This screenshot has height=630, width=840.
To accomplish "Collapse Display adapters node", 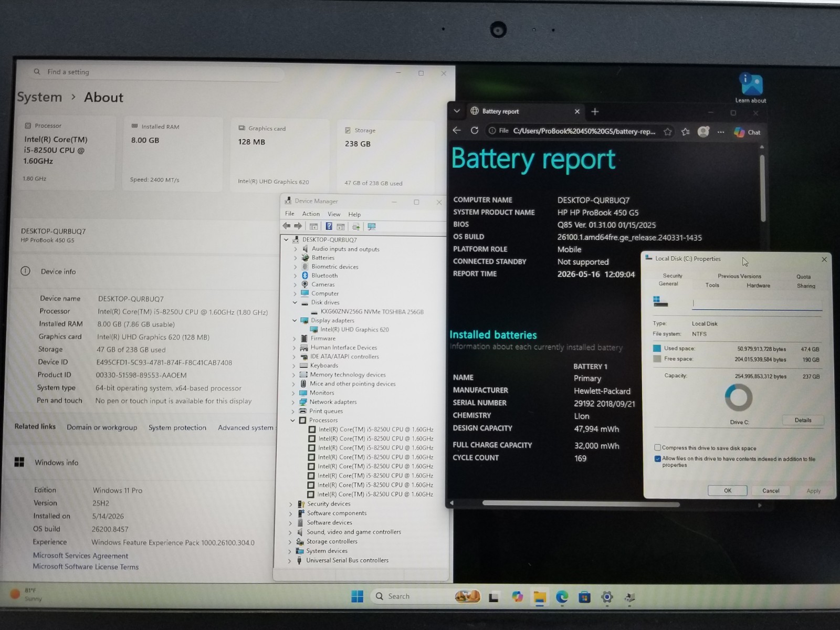I will tap(295, 320).
